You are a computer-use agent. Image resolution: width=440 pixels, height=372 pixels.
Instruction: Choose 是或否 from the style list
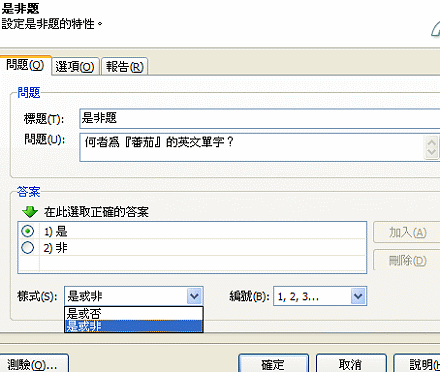(134, 314)
